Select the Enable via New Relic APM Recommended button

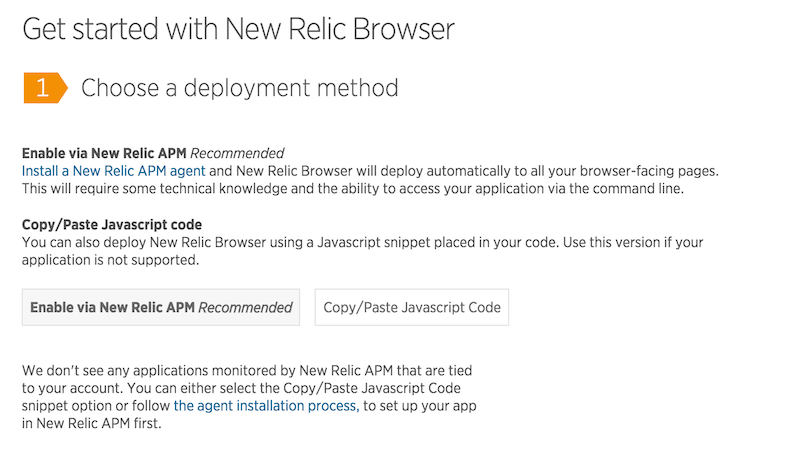click(161, 307)
